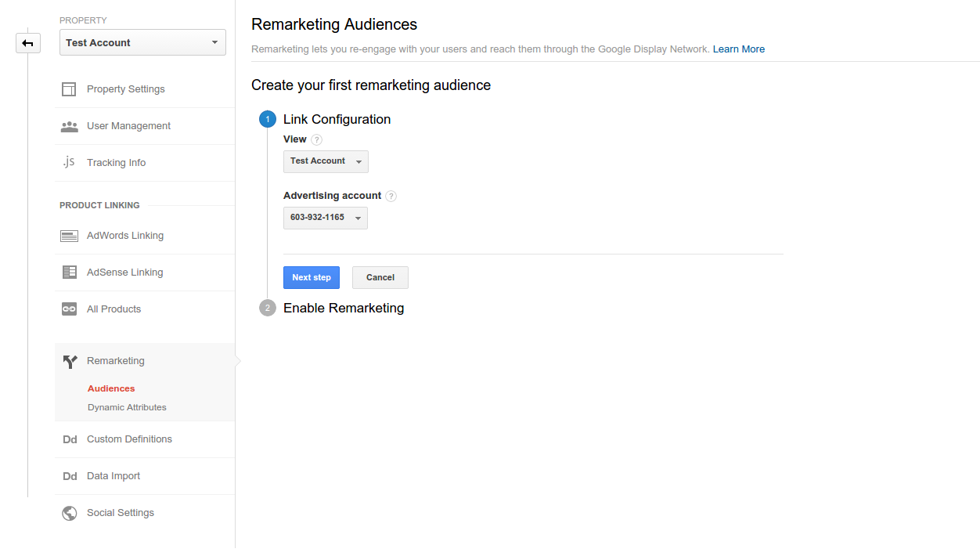Expand the View Test Account dropdown
Screen dimensions: 980x556
click(326, 161)
